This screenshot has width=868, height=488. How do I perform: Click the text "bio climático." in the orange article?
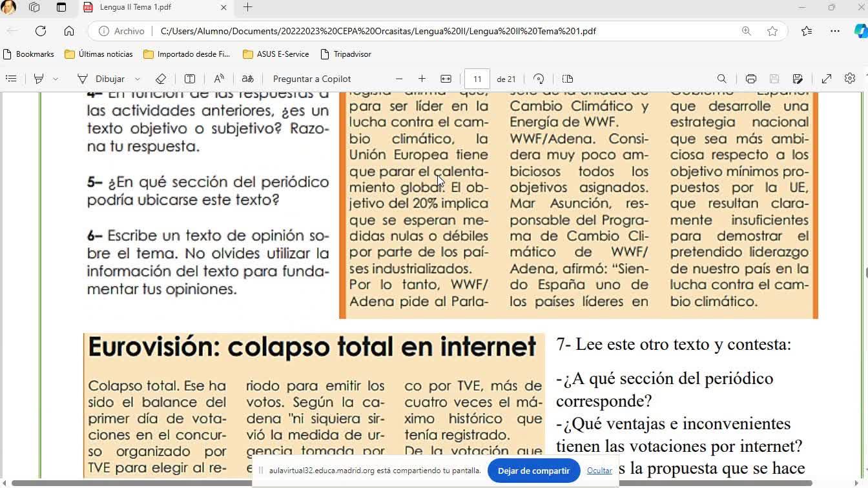pos(713,301)
